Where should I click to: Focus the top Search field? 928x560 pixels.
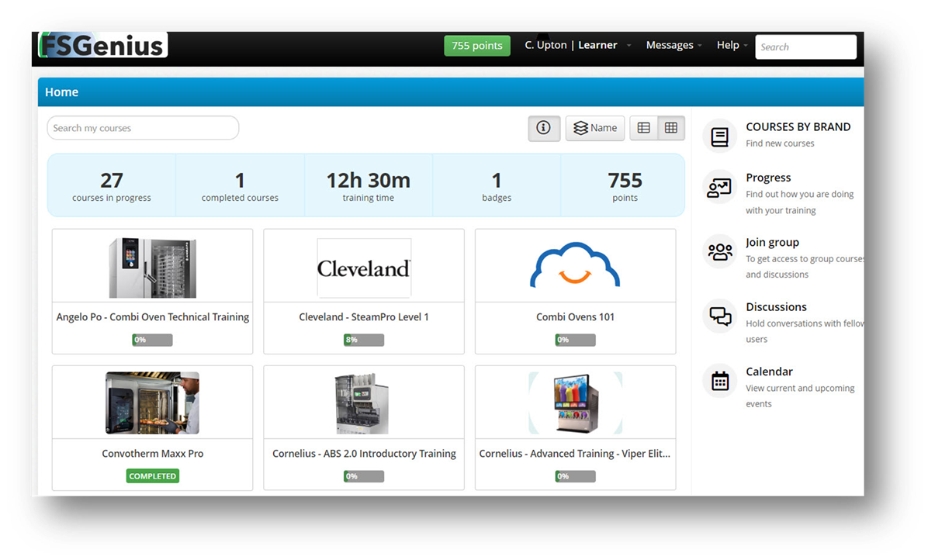(805, 47)
